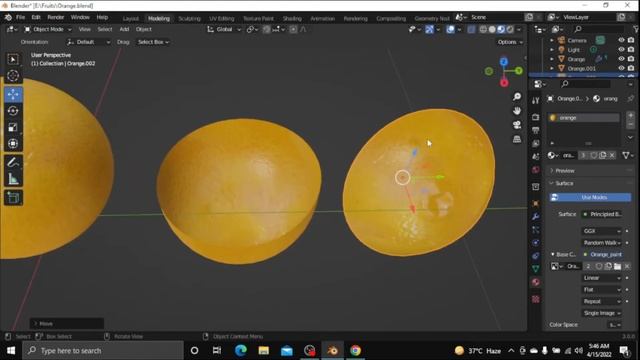The height and width of the screenshot is (360, 640).
Task: Expand the Move operator panel
Action: click(x=67, y=324)
